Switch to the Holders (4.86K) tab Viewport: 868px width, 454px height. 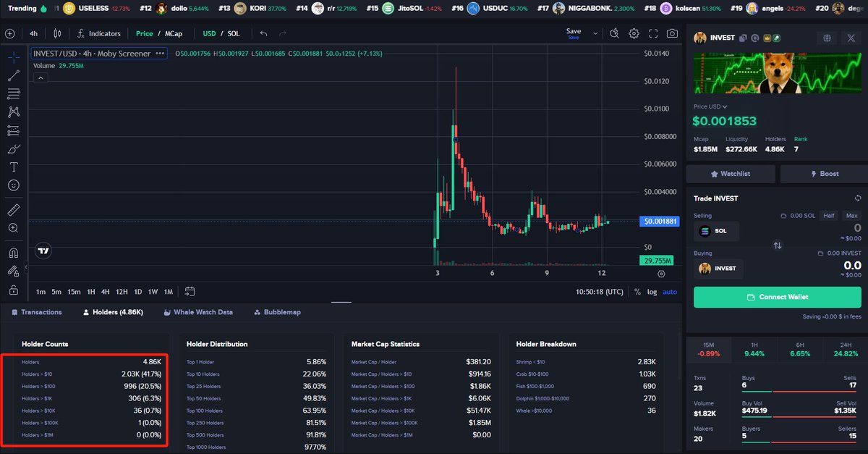pyautogui.click(x=113, y=312)
